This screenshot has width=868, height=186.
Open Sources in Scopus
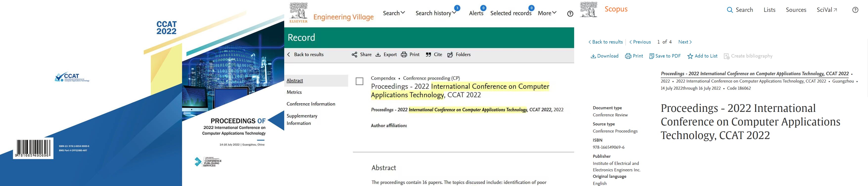click(x=796, y=10)
